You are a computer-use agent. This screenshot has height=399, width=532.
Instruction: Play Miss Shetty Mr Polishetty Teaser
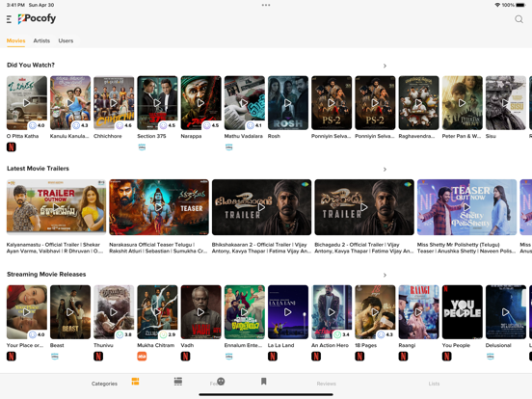click(466, 207)
